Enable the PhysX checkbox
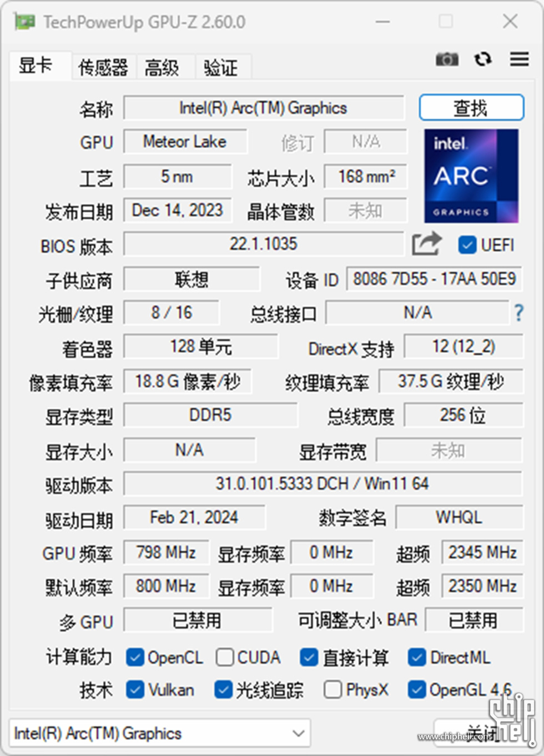The image size is (544, 756). click(x=333, y=690)
